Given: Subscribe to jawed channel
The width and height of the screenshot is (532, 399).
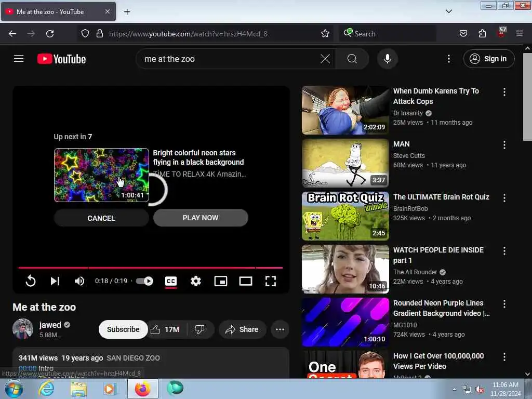Looking at the screenshot, I should 123,329.
